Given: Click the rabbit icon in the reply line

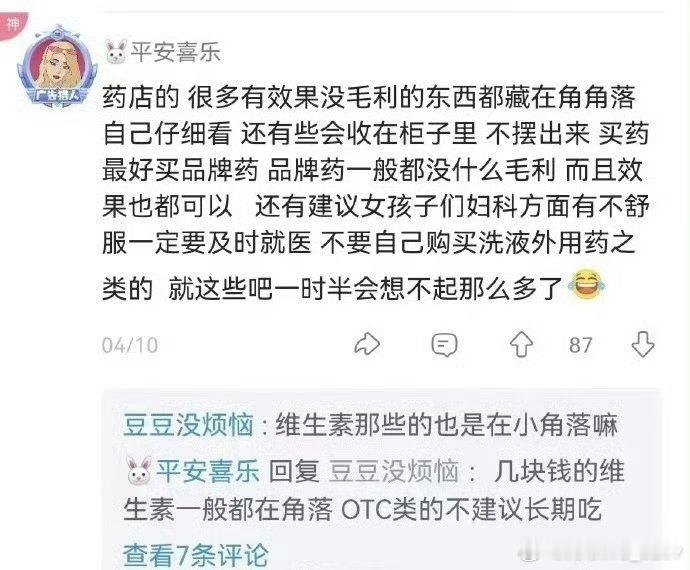Looking at the screenshot, I should (x=139, y=471).
